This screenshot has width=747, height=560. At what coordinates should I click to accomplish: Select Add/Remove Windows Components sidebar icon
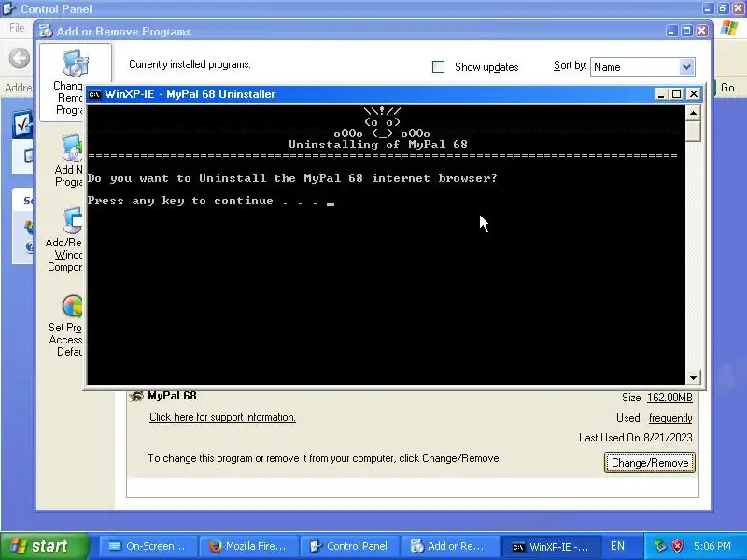(73, 220)
